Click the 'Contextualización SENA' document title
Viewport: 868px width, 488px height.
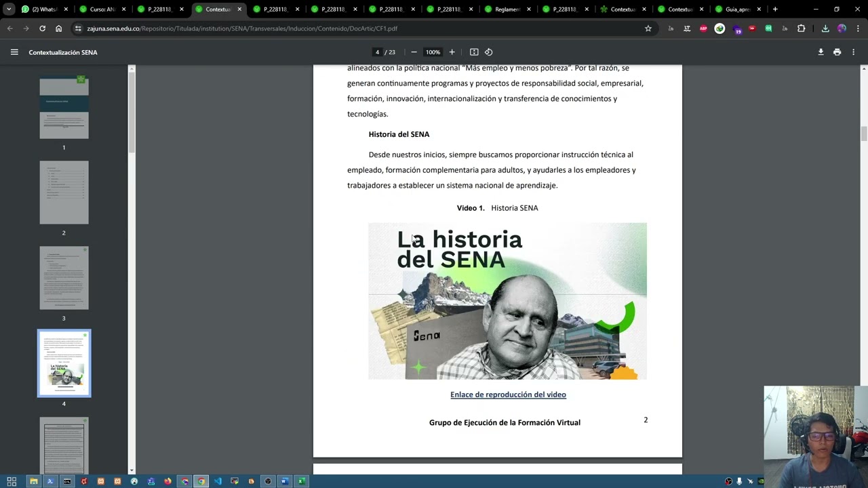[x=63, y=52]
